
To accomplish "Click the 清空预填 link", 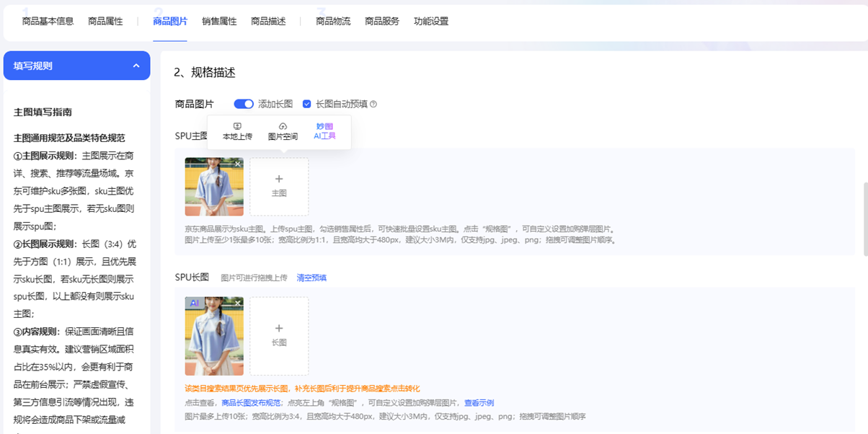I will [x=311, y=278].
